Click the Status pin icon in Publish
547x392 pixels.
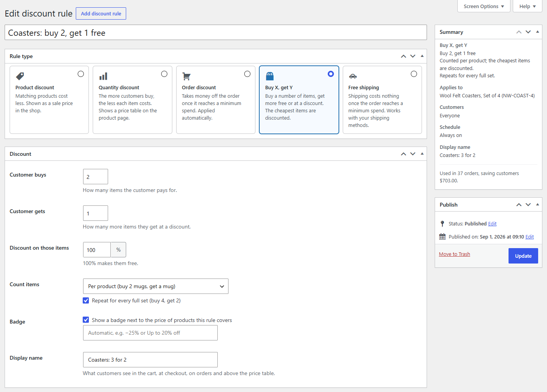tap(442, 224)
